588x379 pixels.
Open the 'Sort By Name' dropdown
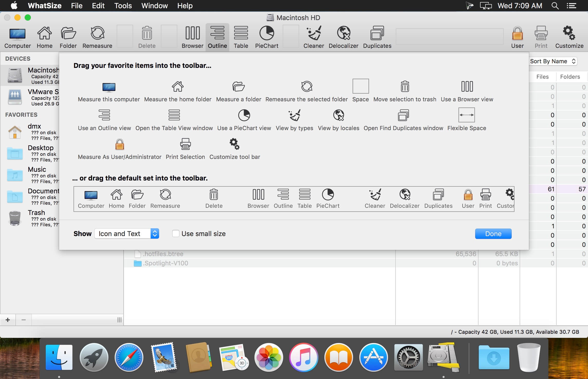pyautogui.click(x=553, y=61)
